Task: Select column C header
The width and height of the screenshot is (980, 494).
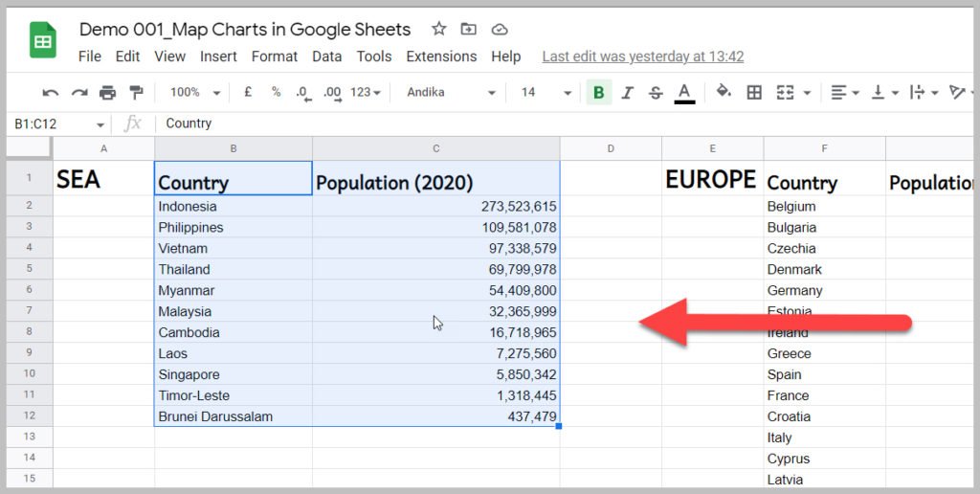Action: [x=435, y=148]
